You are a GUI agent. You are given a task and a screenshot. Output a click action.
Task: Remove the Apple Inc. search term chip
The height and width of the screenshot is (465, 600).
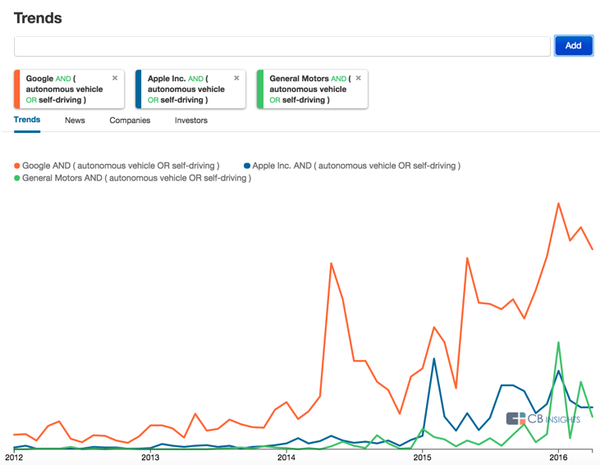click(236, 78)
